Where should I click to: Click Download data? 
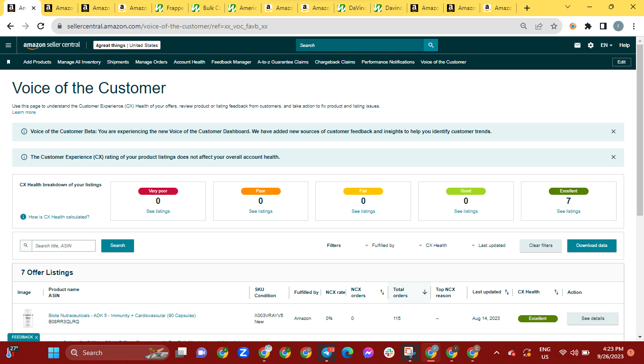click(x=592, y=246)
